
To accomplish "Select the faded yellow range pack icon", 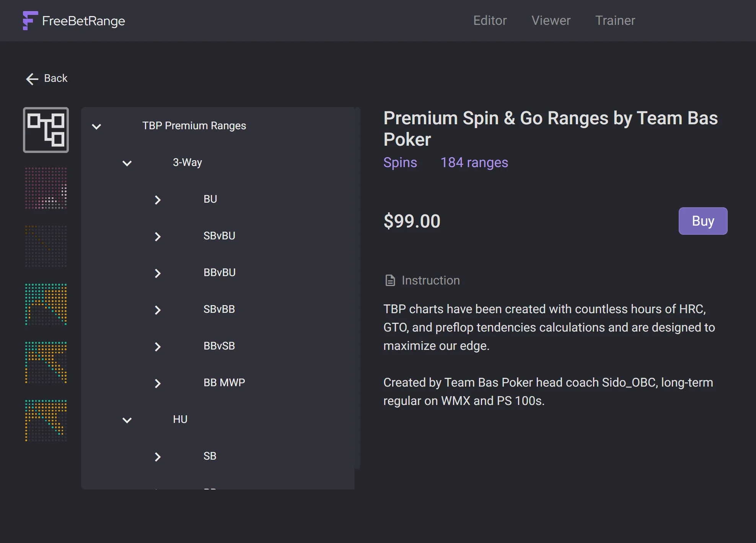I will pos(46,247).
